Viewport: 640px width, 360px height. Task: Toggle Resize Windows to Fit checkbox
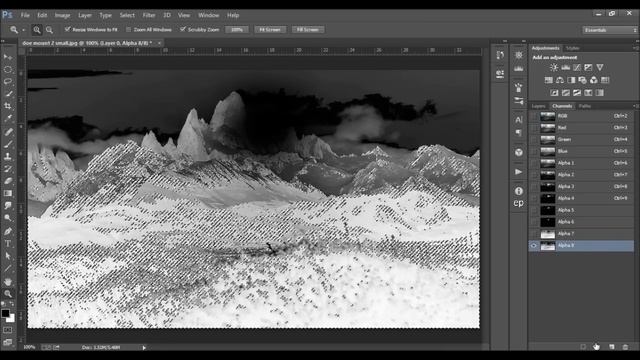tap(67, 29)
